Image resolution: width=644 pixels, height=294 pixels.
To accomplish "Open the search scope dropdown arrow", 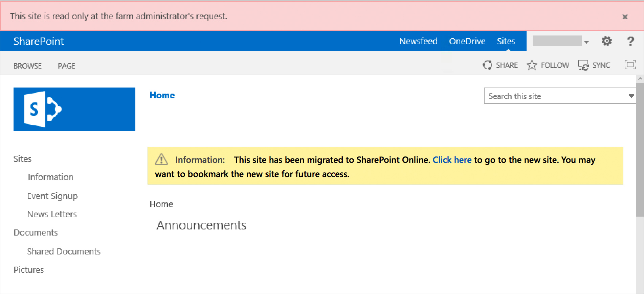I will [631, 96].
